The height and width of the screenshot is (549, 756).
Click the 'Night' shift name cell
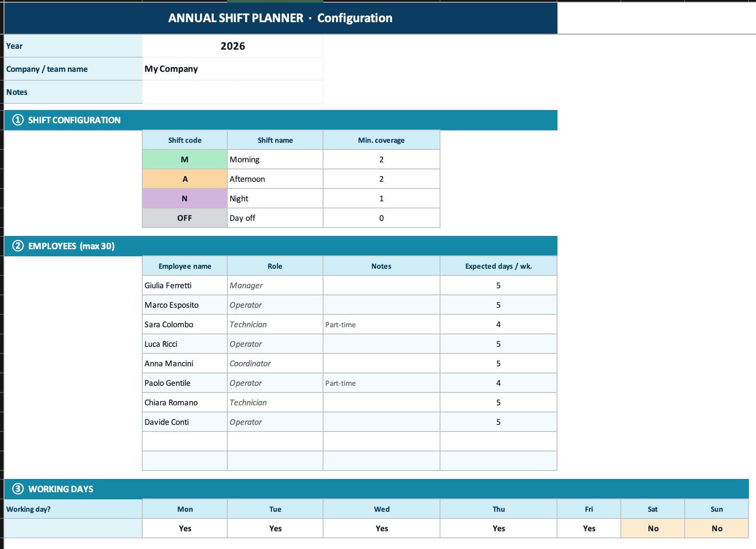tap(275, 199)
